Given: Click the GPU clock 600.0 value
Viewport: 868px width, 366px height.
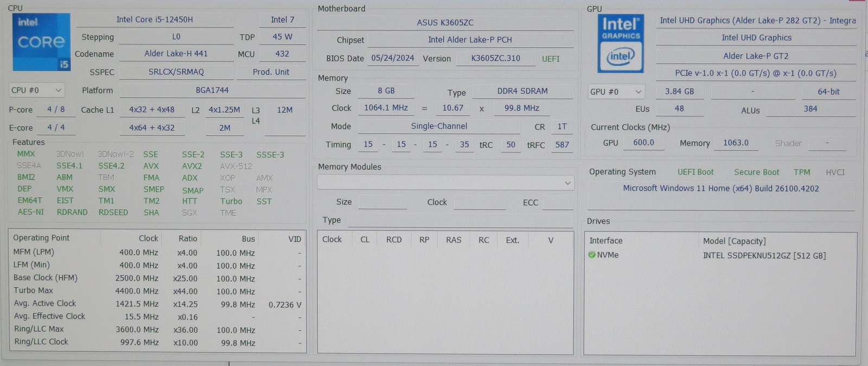Looking at the screenshot, I should [643, 142].
